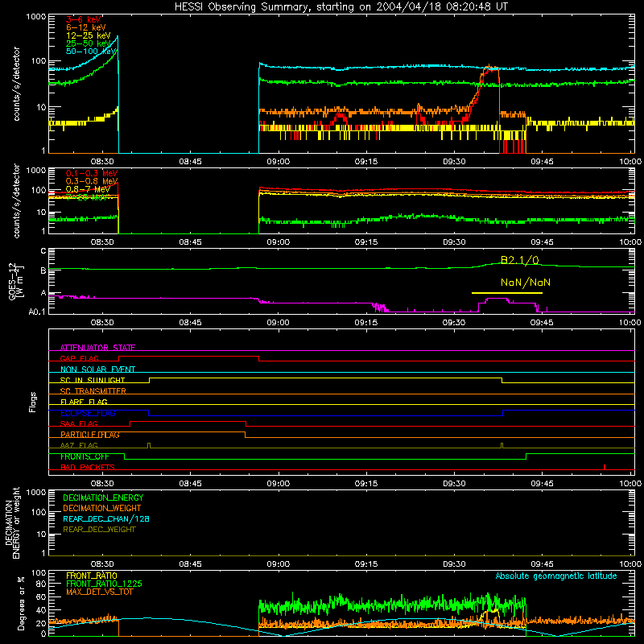The width and height of the screenshot is (644, 644).
Task: Select the 3-6 keV legend label
Action: click(84, 19)
